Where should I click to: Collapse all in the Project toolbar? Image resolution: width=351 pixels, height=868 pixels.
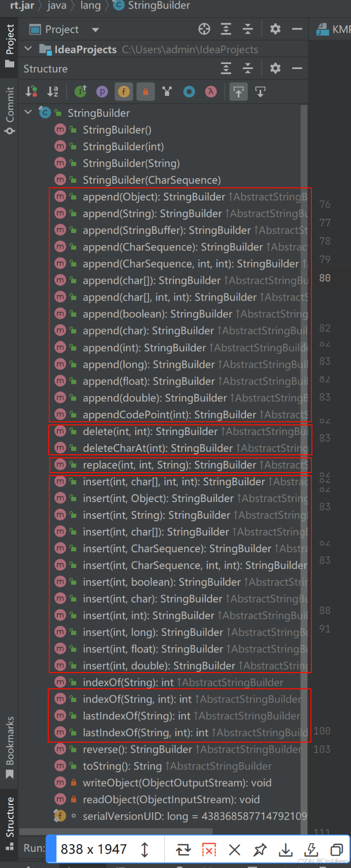click(247, 29)
